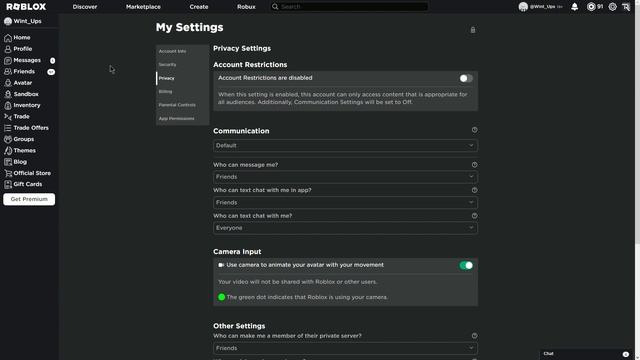Toggle the Account Restrictions switch
The height and width of the screenshot is (360, 640).
(466, 78)
